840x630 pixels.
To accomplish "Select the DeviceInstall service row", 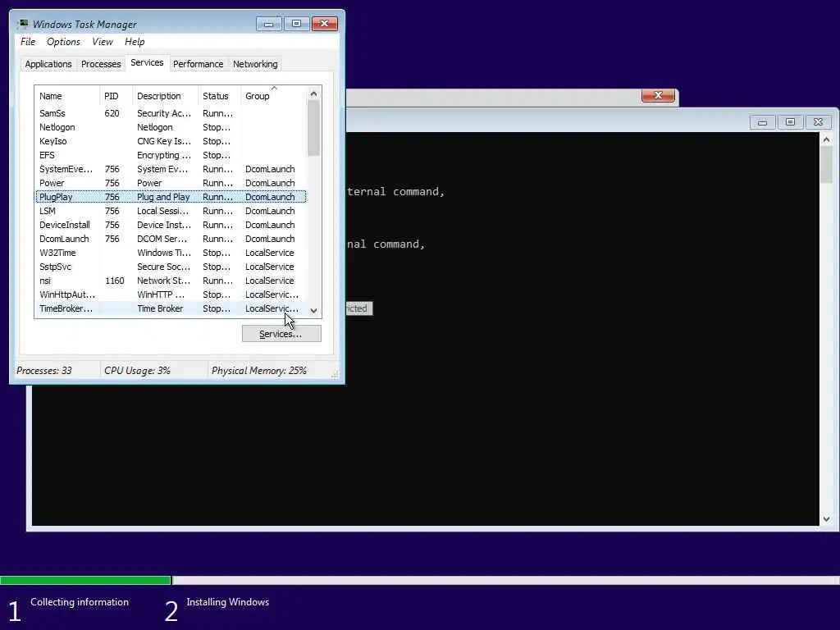I will (171, 225).
